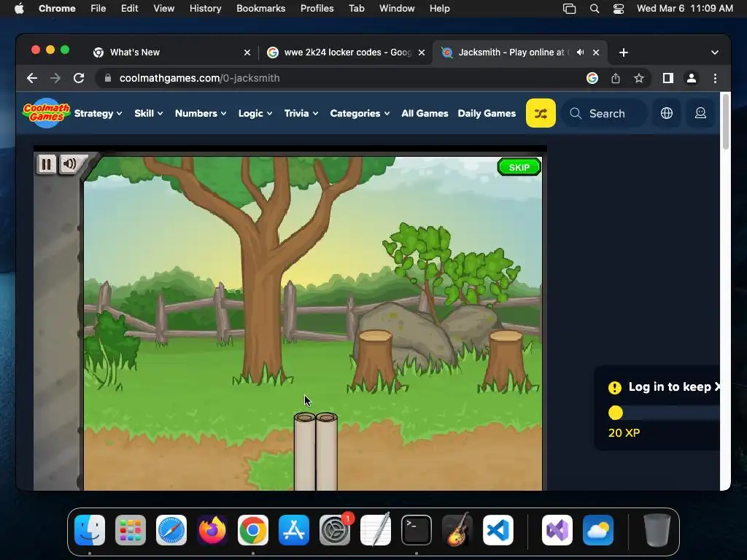Click the yellow warning icon in XP popup
Viewport: 747px width, 560px height.
[614, 388]
